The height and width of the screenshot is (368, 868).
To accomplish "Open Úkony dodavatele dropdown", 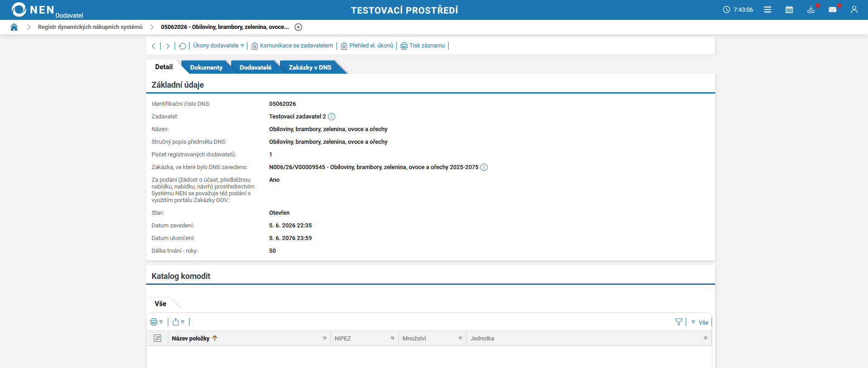I will click(218, 46).
